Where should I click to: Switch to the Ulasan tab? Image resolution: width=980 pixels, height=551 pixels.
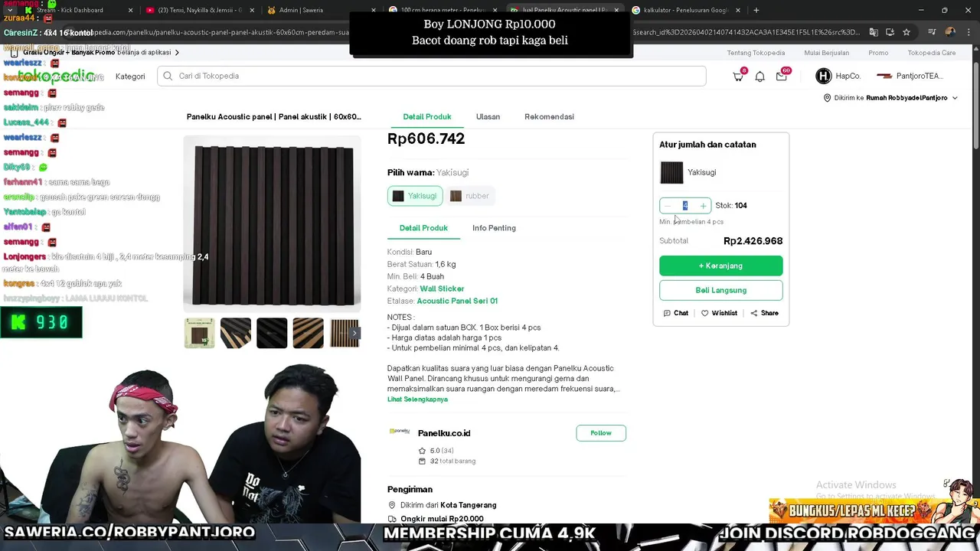click(x=488, y=117)
